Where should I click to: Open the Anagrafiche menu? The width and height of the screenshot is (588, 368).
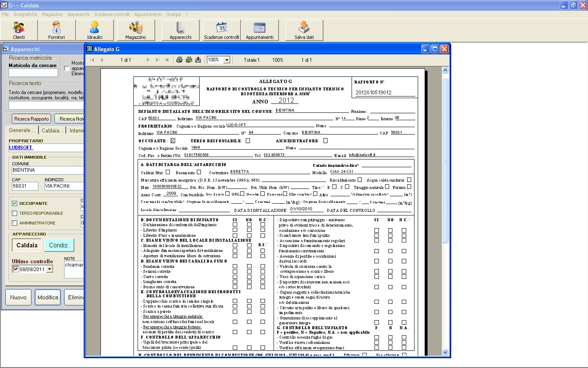coord(25,14)
